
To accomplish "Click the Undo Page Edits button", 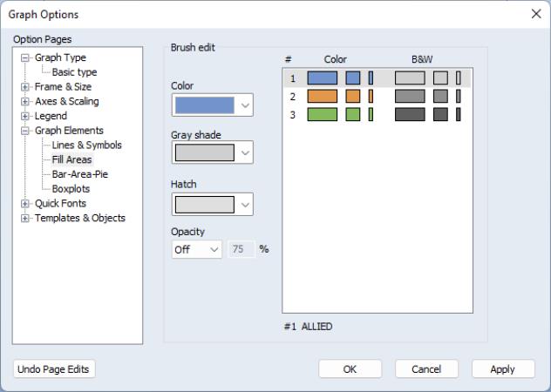I will (x=54, y=369).
